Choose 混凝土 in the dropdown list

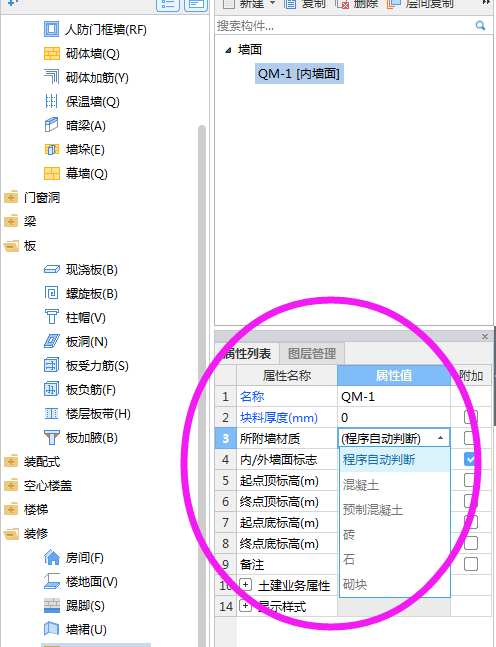click(x=394, y=485)
